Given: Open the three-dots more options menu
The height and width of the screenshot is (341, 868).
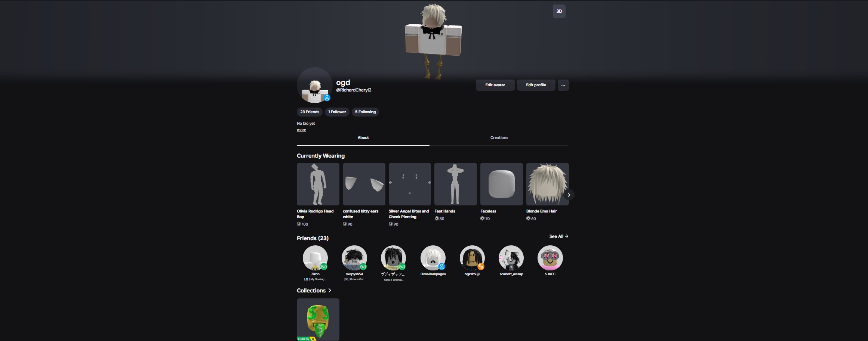Looking at the screenshot, I should tap(563, 85).
